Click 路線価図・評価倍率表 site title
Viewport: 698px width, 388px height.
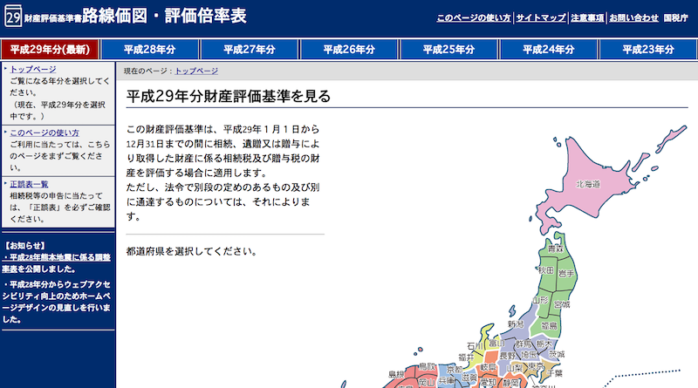click(x=164, y=16)
